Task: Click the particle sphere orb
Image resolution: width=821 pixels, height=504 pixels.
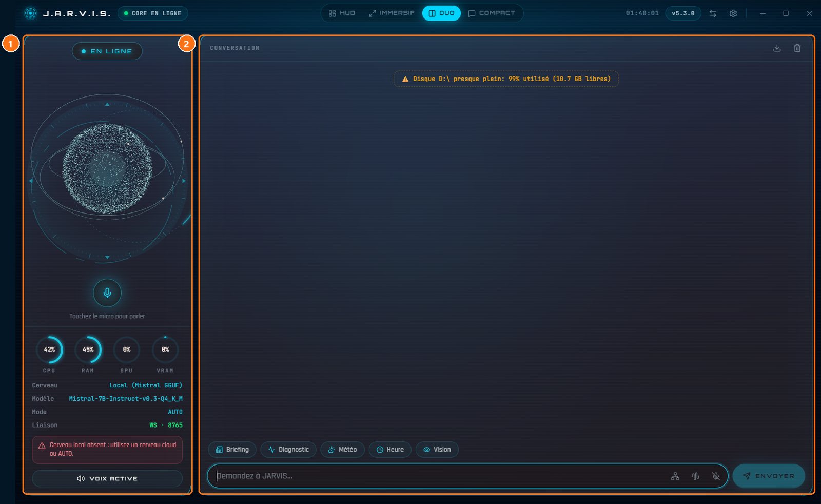Action: (107, 168)
